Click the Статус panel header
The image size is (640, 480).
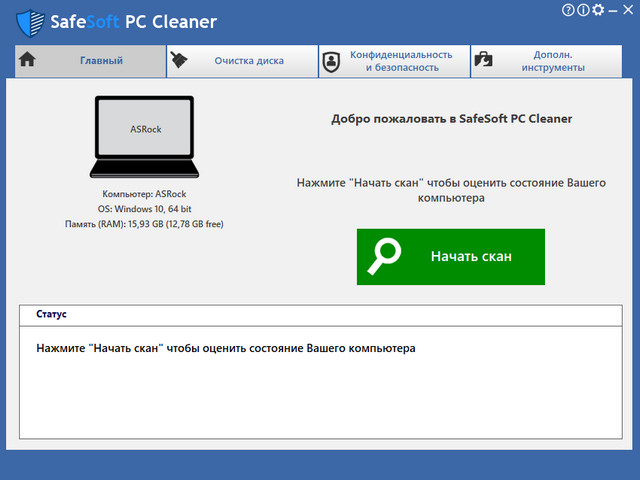[x=52, y=314]
